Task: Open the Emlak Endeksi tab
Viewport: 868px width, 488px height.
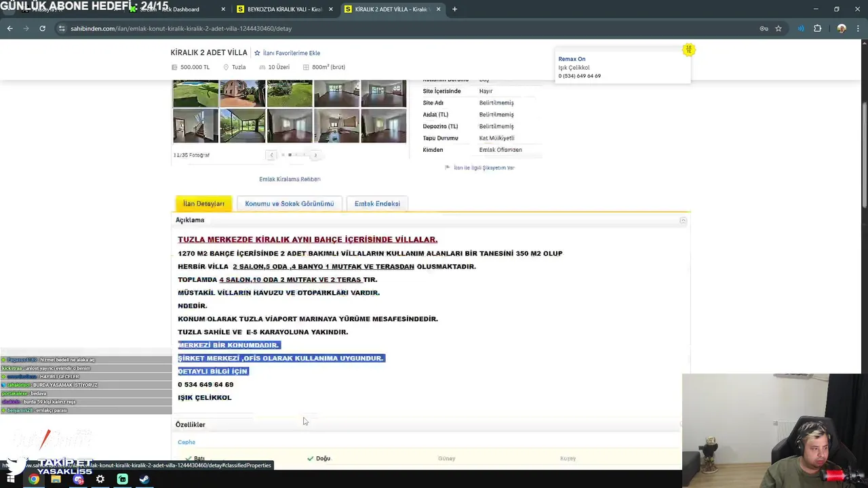Action: tap(377, 204)
